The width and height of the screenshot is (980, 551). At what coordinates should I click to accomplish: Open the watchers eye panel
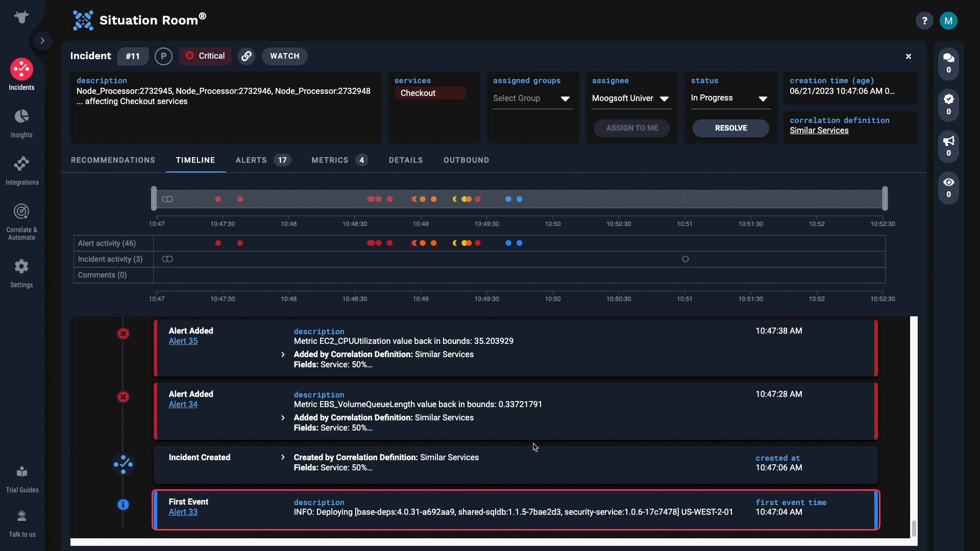[949, 187]
